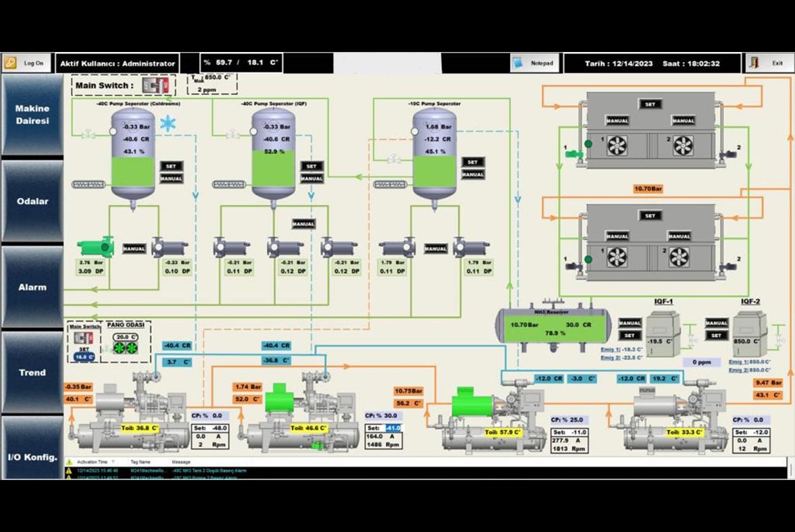
Task: Open the Trend page
Action: (32, 372)
